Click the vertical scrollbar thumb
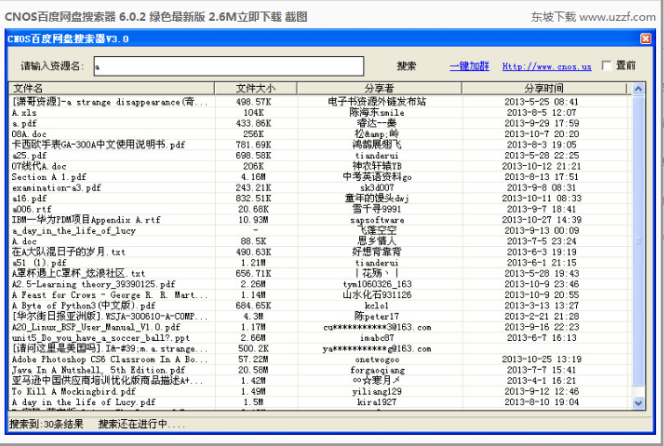 click(638, 241)
